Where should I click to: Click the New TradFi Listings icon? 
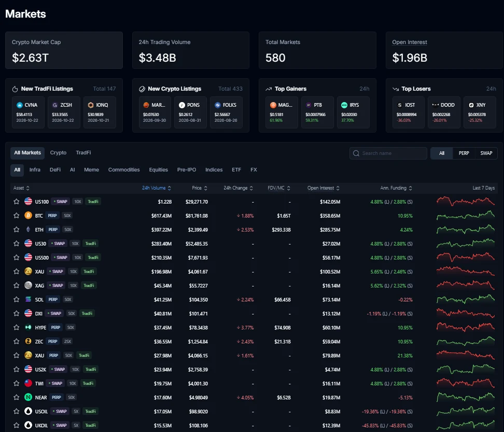click(15, 89)
